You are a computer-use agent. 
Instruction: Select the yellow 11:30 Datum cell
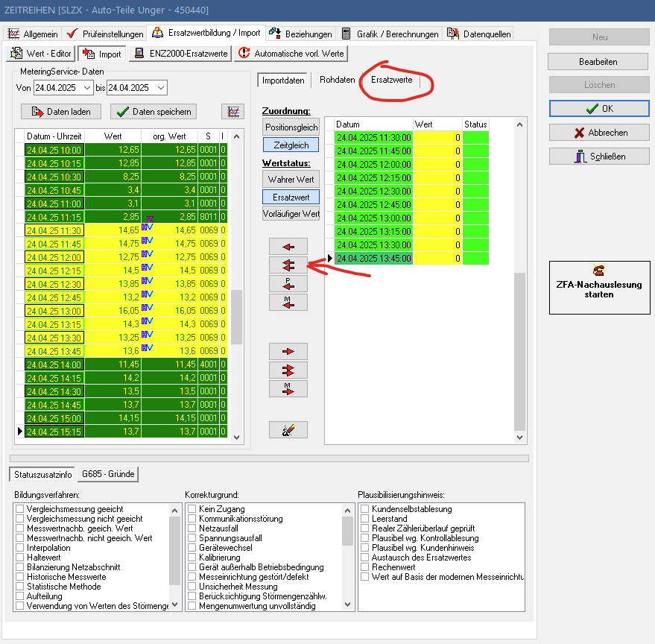click(54, 231)
